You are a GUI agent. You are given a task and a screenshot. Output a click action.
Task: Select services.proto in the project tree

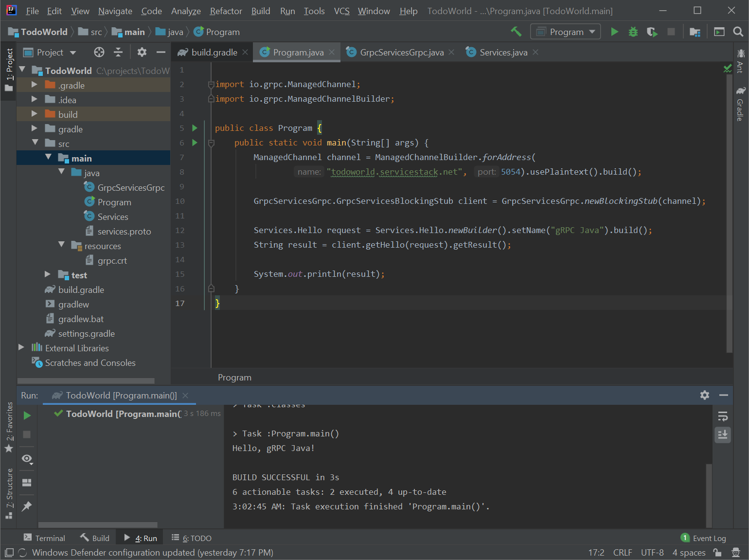124,232
